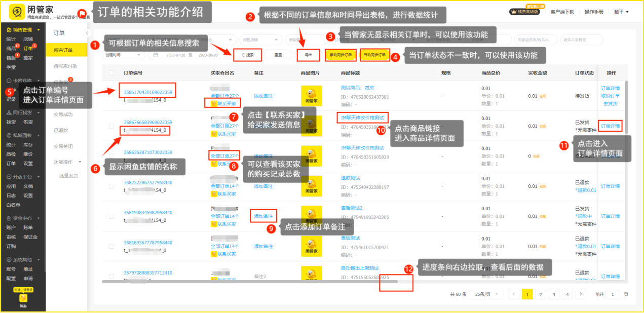Viewport: 644px width, 313px height.
Task: Click next page arrow in pagination
Action: (x=581, y=294)
